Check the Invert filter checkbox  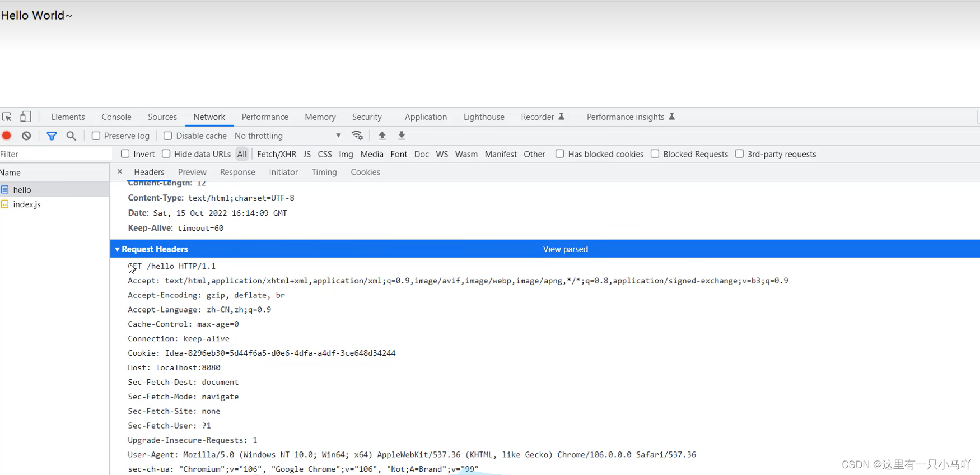125,153
